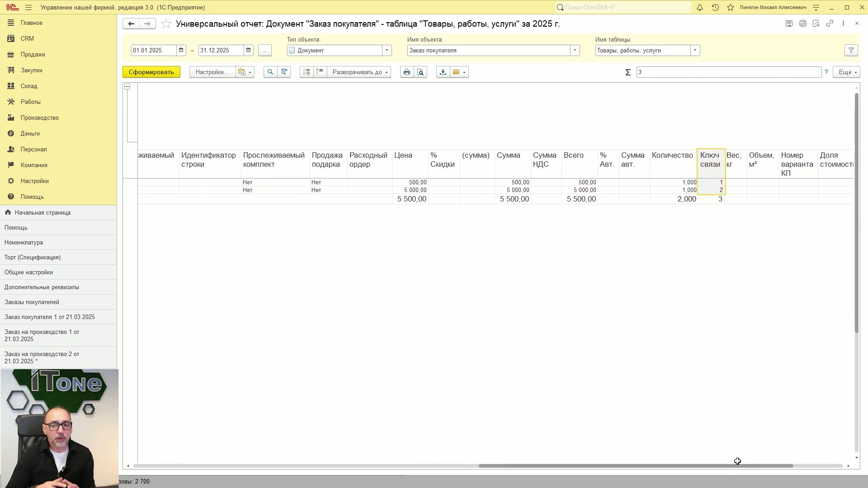Image resolution: width=868 pixels, height=488 pixels.
Task: Open the Имя таблицы dropdown
Action: point(695,51)
